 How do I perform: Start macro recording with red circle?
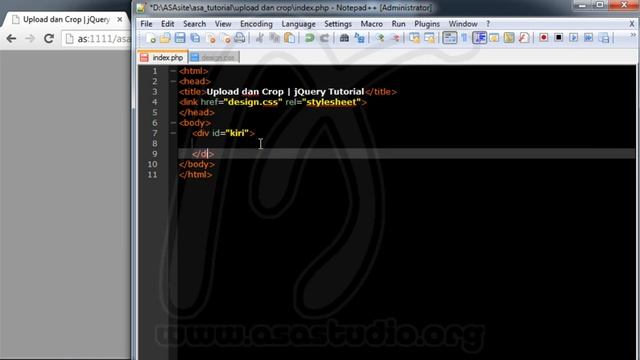(544, 38)
